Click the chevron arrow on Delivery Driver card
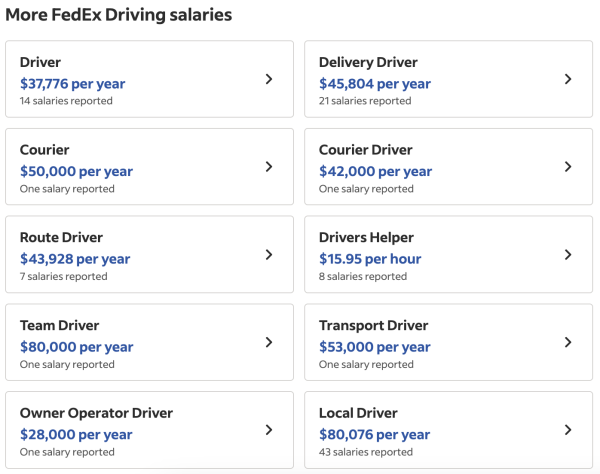 pyautogui.click(x=568, y=79)
